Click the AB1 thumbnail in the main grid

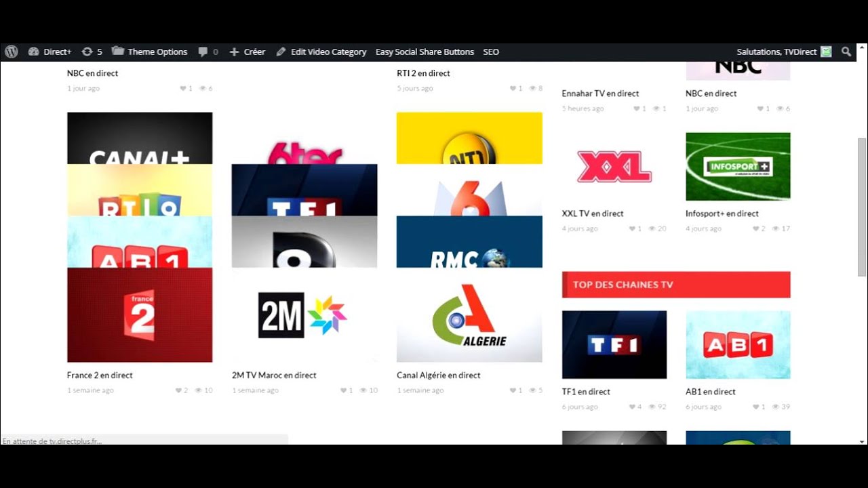(140, 242)
